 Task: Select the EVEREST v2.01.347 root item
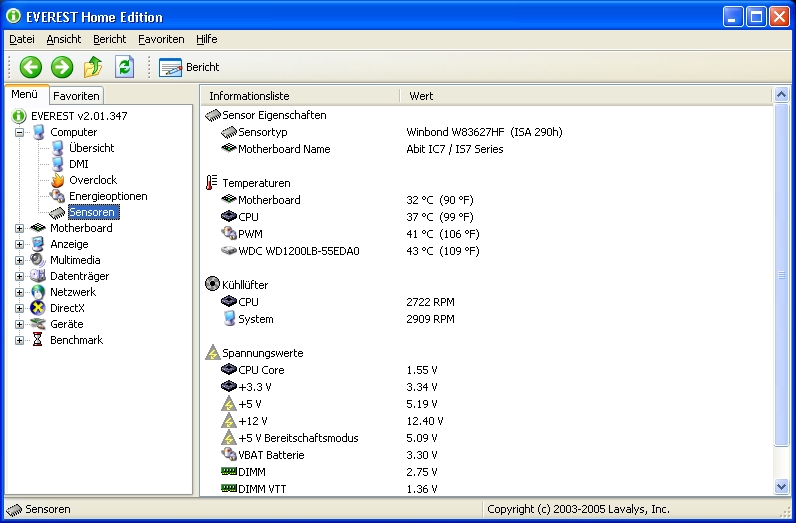coord(79,116)
